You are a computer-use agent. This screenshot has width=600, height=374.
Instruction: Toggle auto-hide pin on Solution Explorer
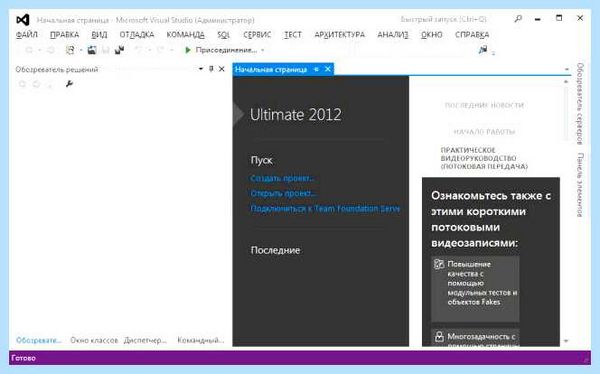click(211, 69)
